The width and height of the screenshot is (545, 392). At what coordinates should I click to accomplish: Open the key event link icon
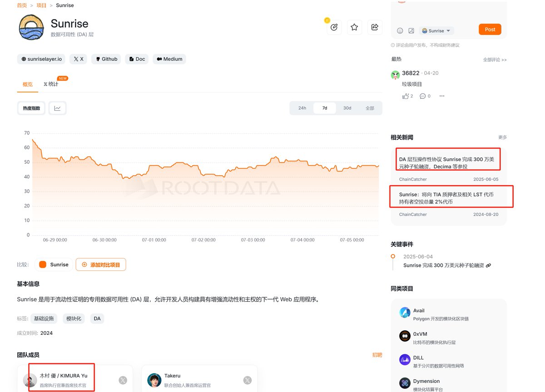(x=488, y=265)
